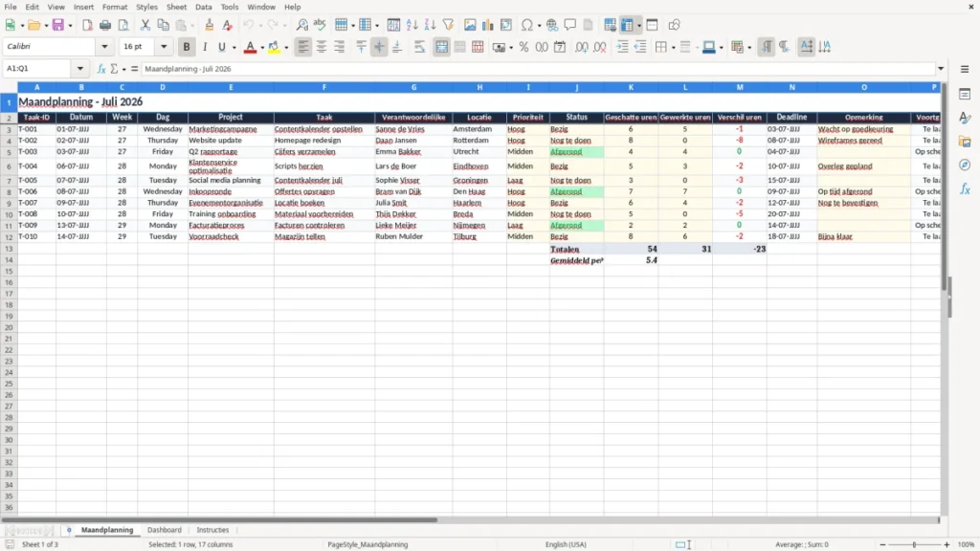Insert a special character (Omega)
Image resolution: width=980 pixels, height=551 pixels.
click(x=527, y=25)
